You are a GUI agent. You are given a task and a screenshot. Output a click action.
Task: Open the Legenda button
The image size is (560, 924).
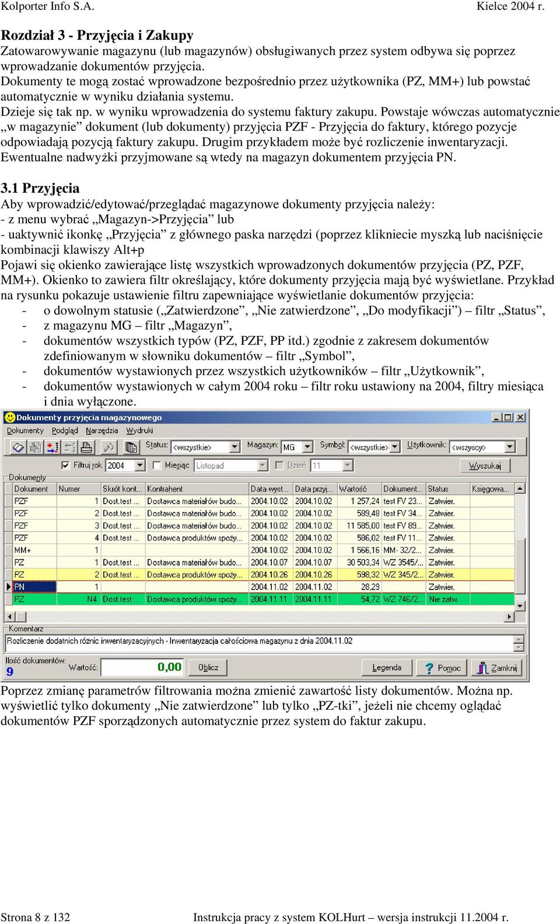387,668
